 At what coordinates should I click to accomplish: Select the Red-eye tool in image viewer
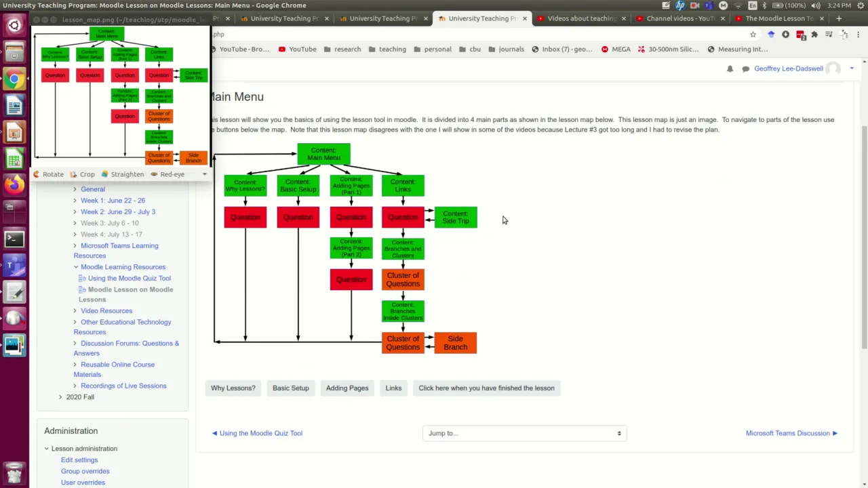pos(167,174)
